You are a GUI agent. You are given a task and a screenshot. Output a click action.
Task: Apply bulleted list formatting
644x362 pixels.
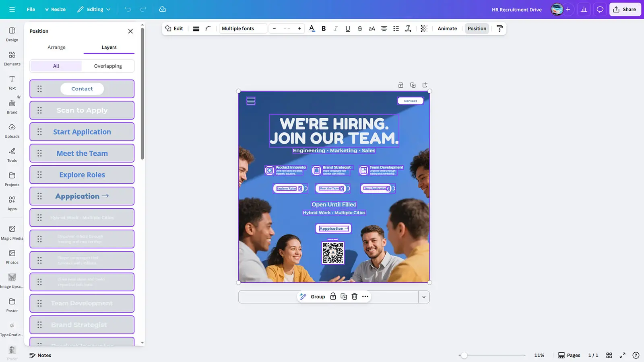point(396,29)
